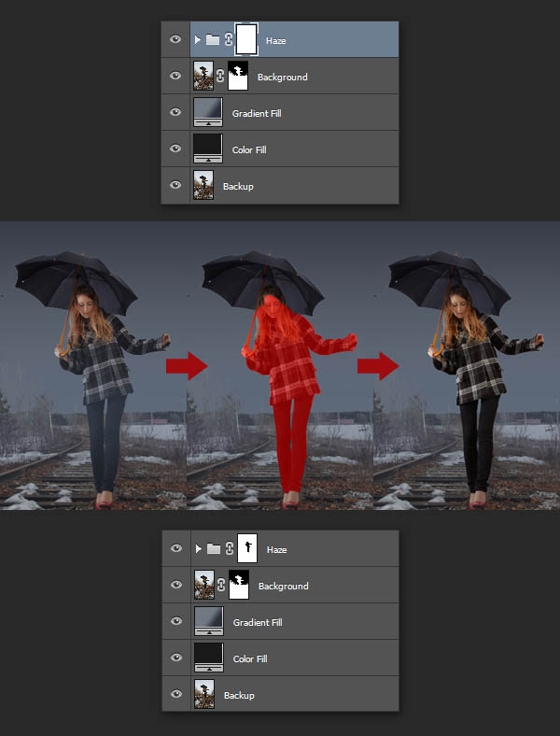
Task: Click the Background layer mask in upper panel
Action: point(237,77)
